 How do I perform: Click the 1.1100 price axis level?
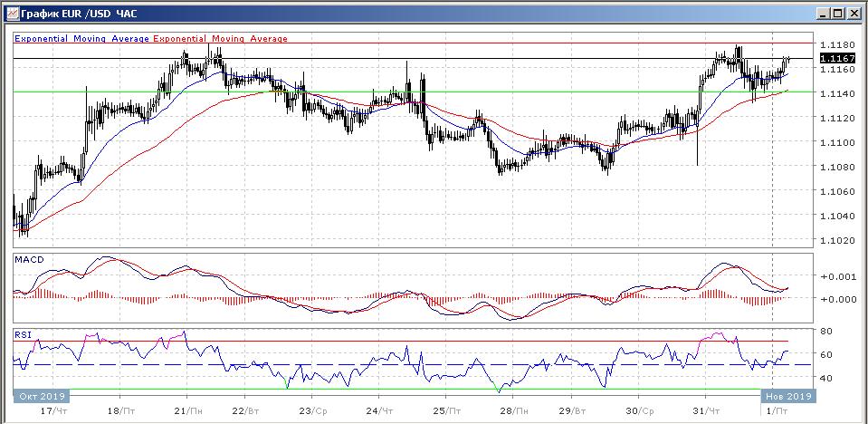[x=836, y=142]
